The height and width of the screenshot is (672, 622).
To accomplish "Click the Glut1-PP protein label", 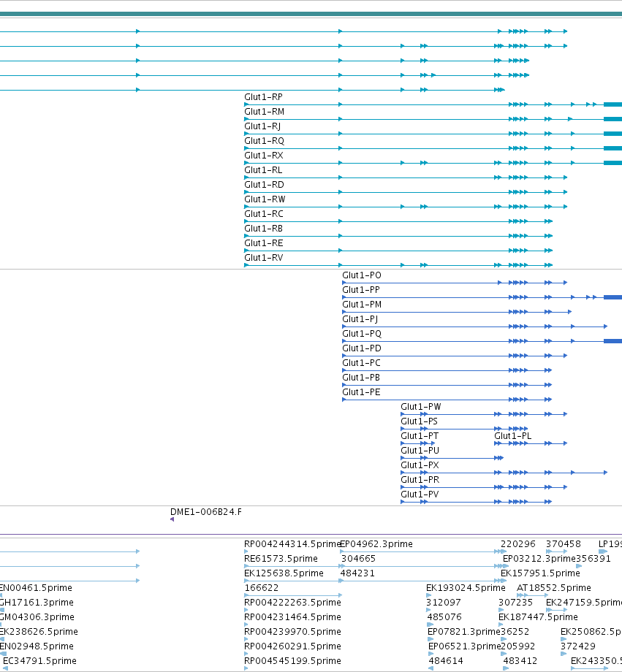I will tap(361, 290).
